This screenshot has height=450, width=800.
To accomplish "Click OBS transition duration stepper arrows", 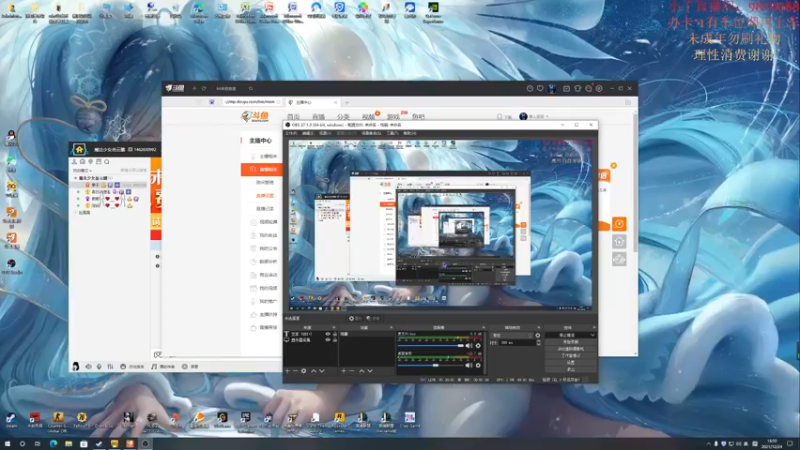I will point(539,342).
